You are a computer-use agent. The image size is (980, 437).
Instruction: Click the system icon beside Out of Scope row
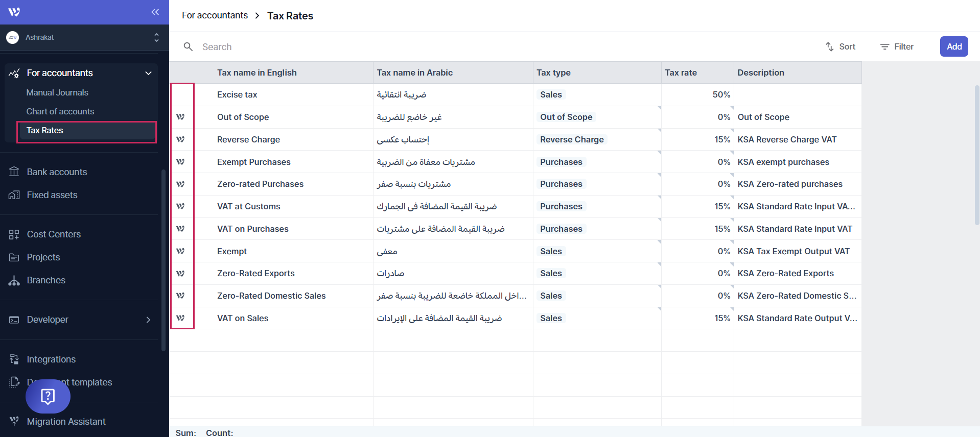180,117
